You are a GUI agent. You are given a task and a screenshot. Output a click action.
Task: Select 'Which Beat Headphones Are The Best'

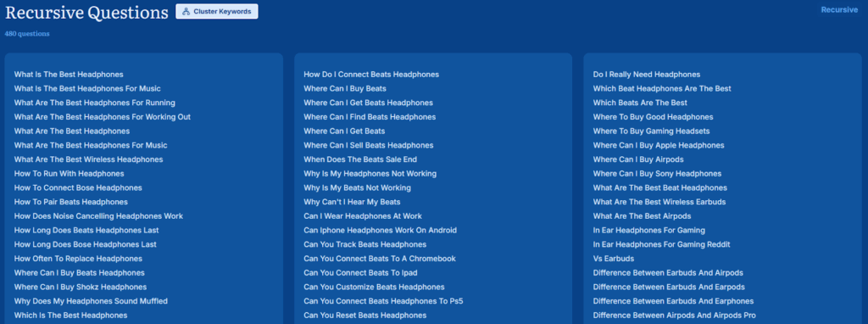tap(662, 88)
